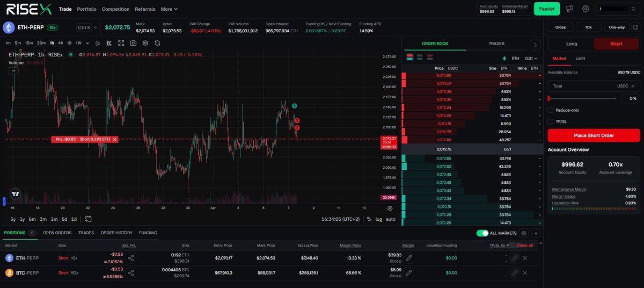The image size is (644, 288).
Task: Set chart range to 5y
Action: (13, 219)
